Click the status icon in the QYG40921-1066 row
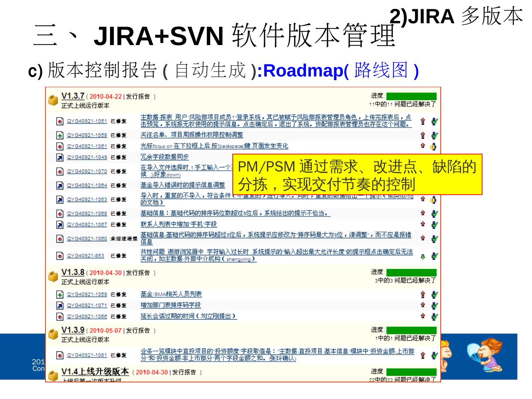 click(x=434, y=317)
